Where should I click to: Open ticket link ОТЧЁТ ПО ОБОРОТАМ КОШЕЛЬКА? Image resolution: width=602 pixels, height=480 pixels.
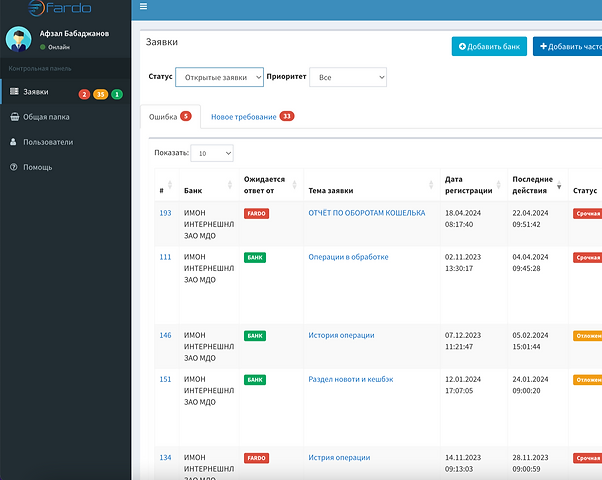pyautogui.click(x=366, y=213)
